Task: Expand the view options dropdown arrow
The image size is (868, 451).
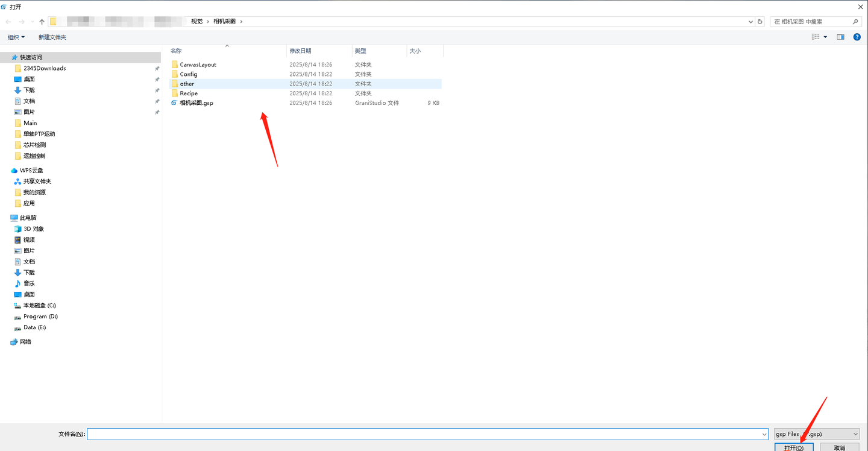Action: (x=826, y=37)
